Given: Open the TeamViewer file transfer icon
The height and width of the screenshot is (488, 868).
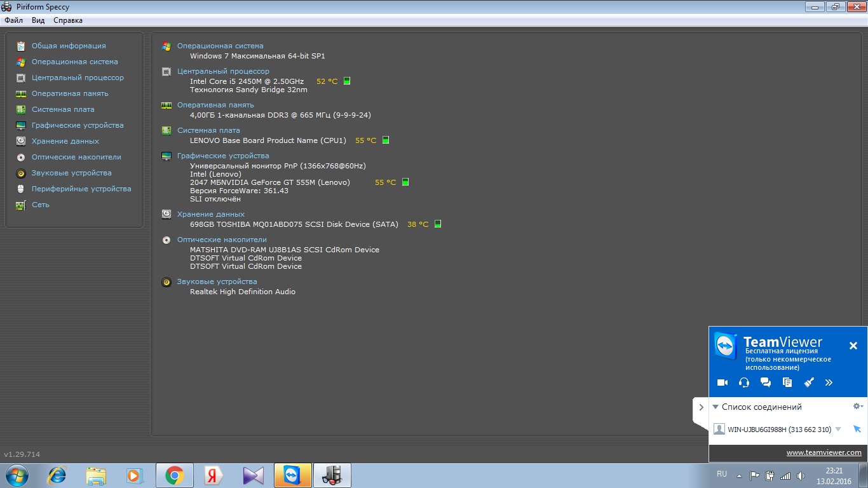Looking at the screenshot, I should (787, 383).
